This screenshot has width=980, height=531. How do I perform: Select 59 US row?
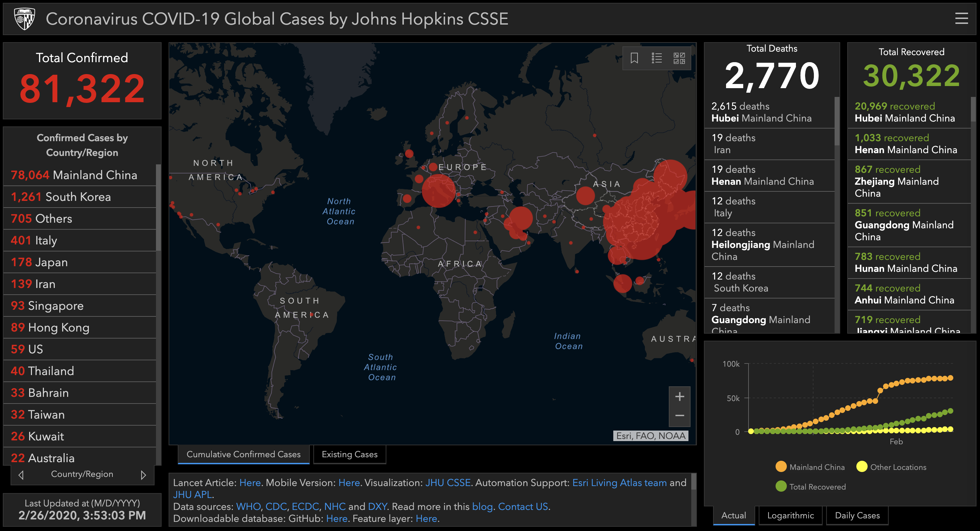point(79,349)
